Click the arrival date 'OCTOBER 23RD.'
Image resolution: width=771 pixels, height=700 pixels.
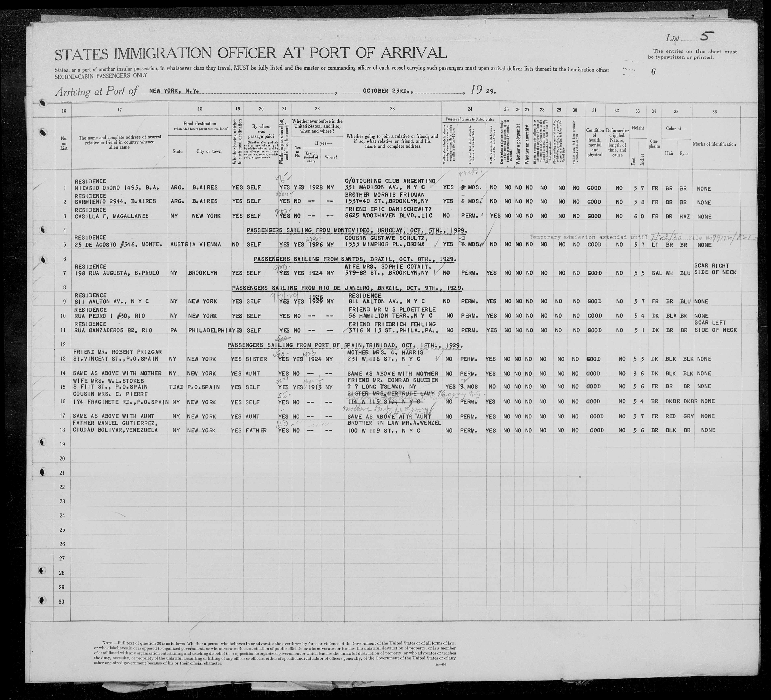point(387,91)
